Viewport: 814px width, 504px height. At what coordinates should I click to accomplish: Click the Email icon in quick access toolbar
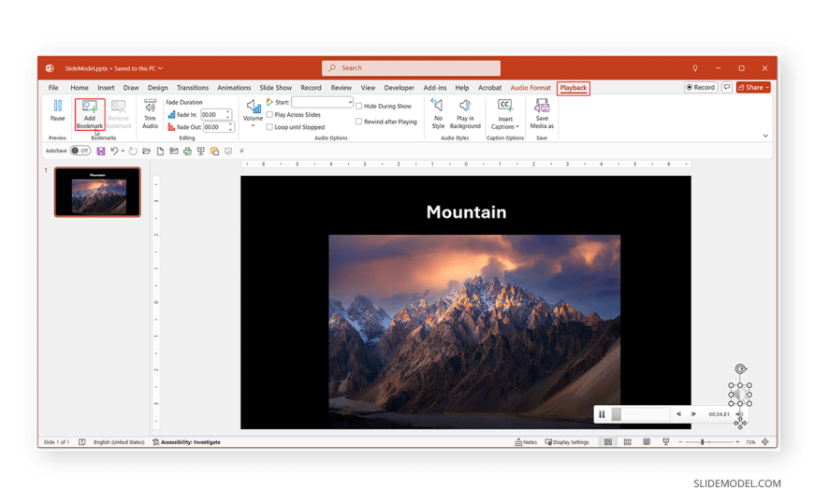pyautogui.click(x=174, y=151)
